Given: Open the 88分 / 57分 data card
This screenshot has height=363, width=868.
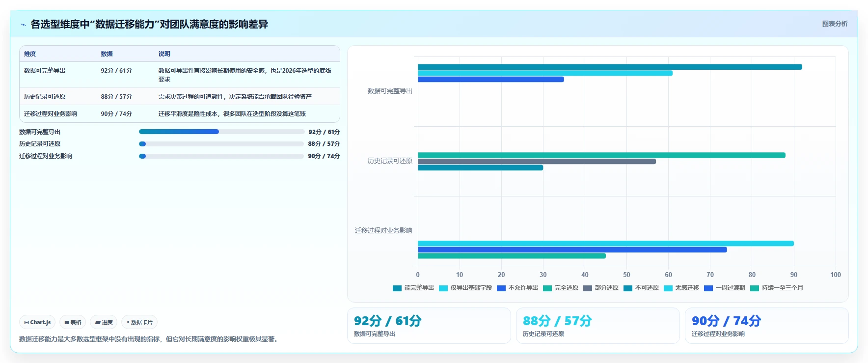Looking at the screenshot, I should (x=598, y=326).
